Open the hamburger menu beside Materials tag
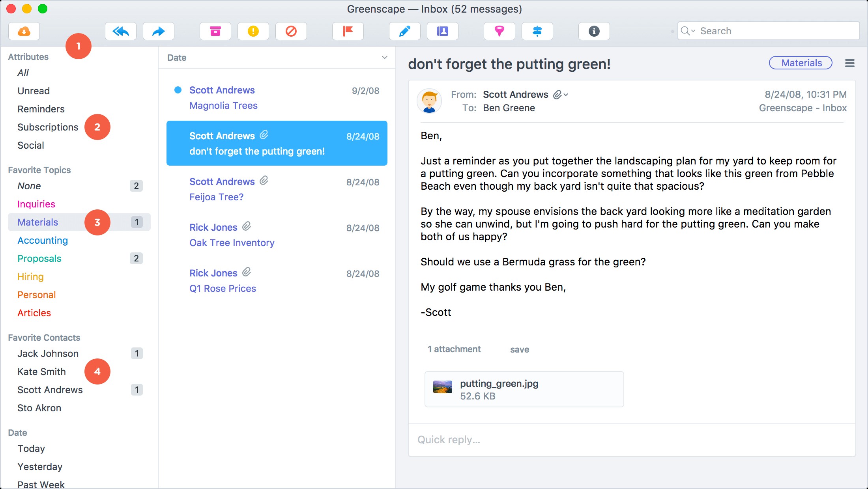The height and width of the screenshot is (489, 868). [850, 63]
